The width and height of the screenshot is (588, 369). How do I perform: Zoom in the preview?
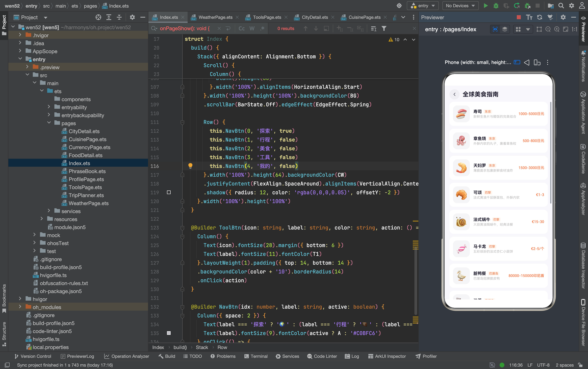(557, 29)
